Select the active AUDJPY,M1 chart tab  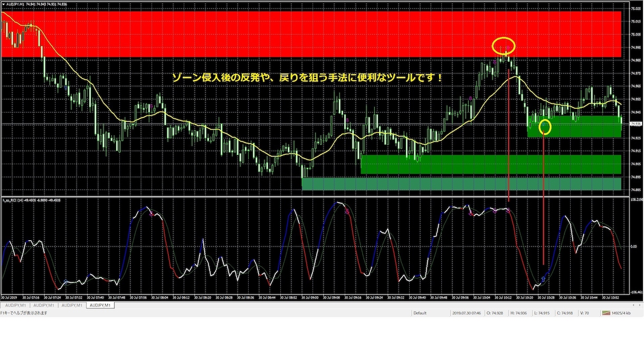click(x=100, y=305)
